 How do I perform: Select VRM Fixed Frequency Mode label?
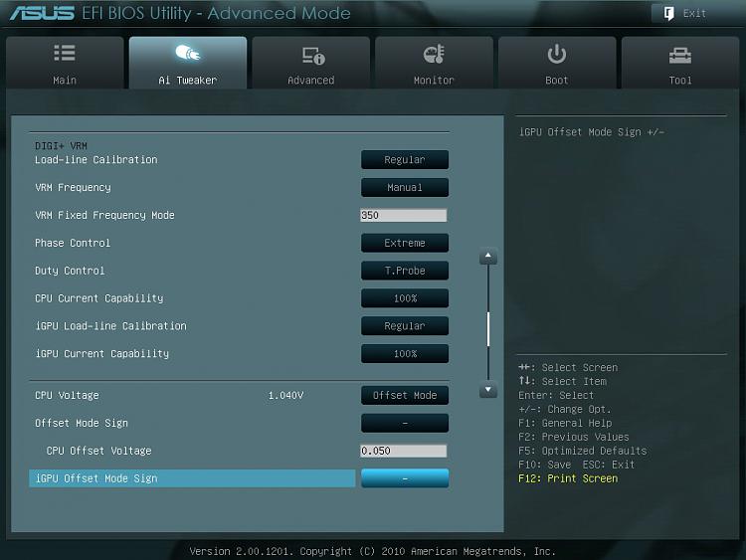click(104, 215)
